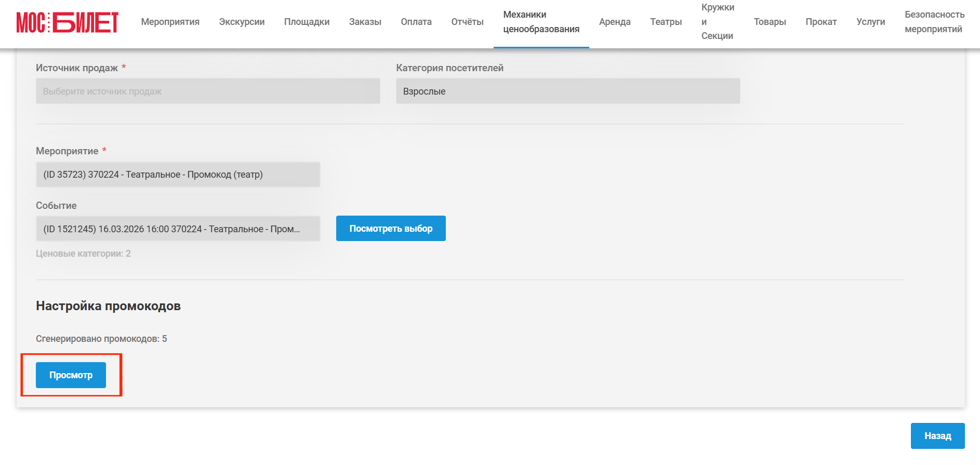The image size is (980, 465).
Task: Open Кружки и Секции section
Action: coord(718,22)
